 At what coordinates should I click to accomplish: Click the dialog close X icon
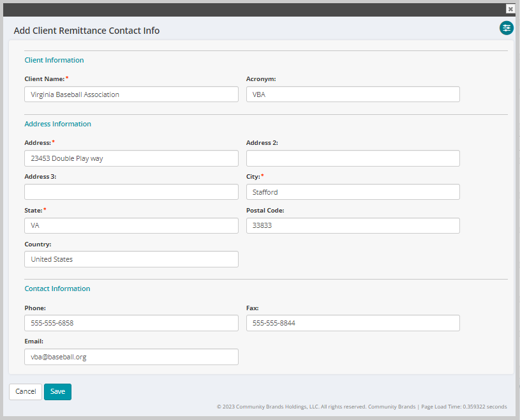(510, 9)
